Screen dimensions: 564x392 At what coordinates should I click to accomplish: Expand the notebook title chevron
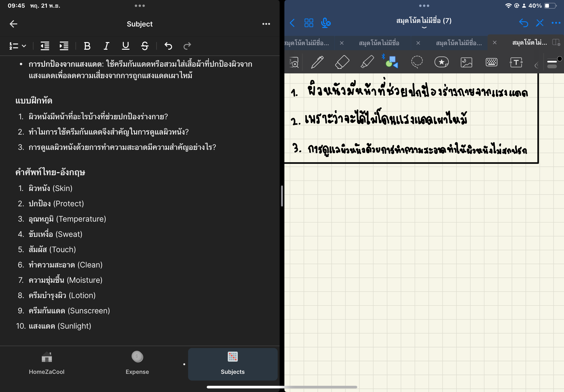click(x=424, y=27)
